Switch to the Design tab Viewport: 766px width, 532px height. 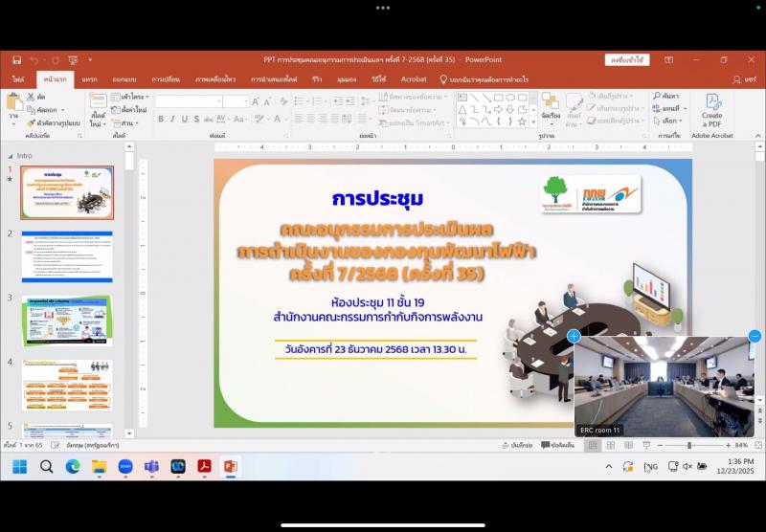pos(124,79)
